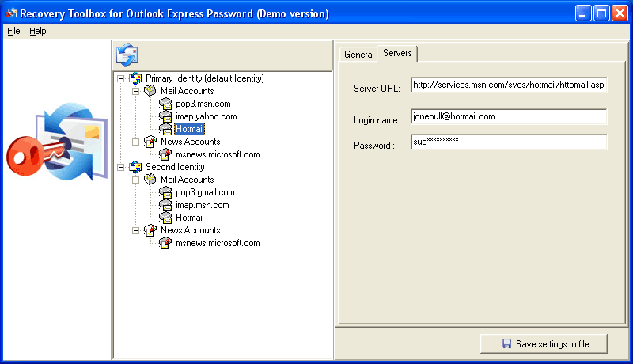Click the imap.yahoo.com mail account icon
Viewport: 633px width, 364px height.
pyautogui.click(x=165, y=116)
